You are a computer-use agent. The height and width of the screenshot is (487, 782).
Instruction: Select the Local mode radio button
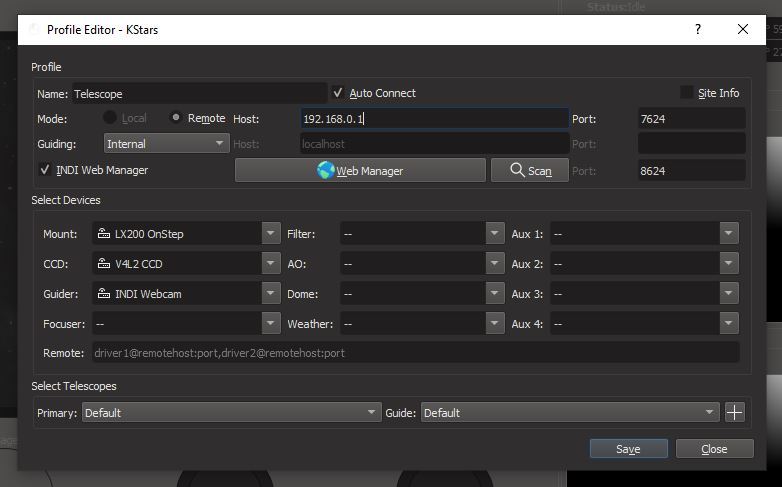point(109,118)
